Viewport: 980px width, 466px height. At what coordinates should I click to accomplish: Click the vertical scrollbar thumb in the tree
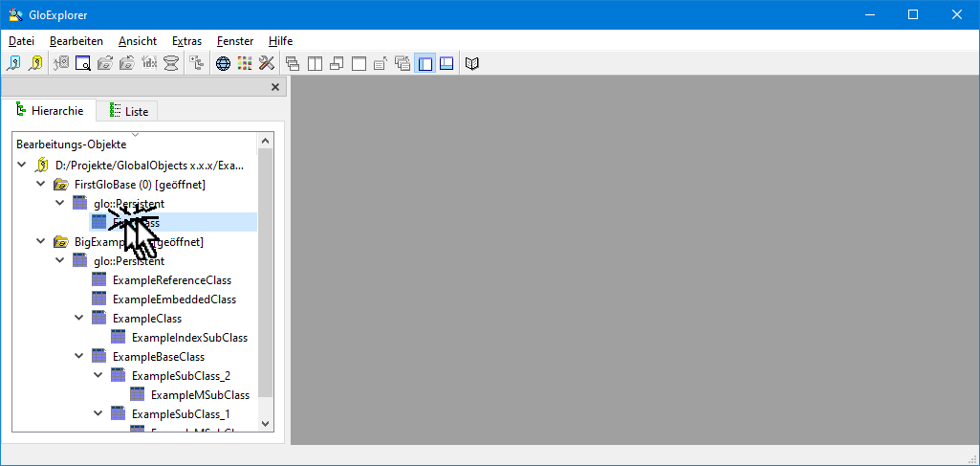click(265, 274)
